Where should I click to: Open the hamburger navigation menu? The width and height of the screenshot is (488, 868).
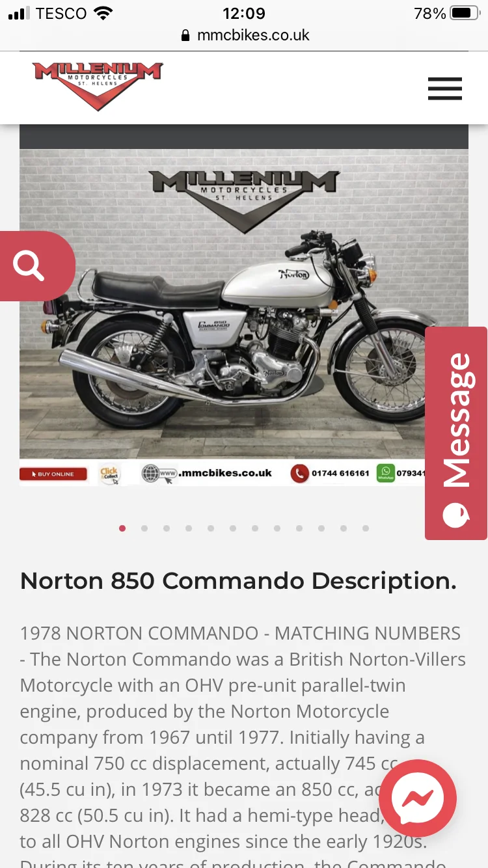point(445,88)
